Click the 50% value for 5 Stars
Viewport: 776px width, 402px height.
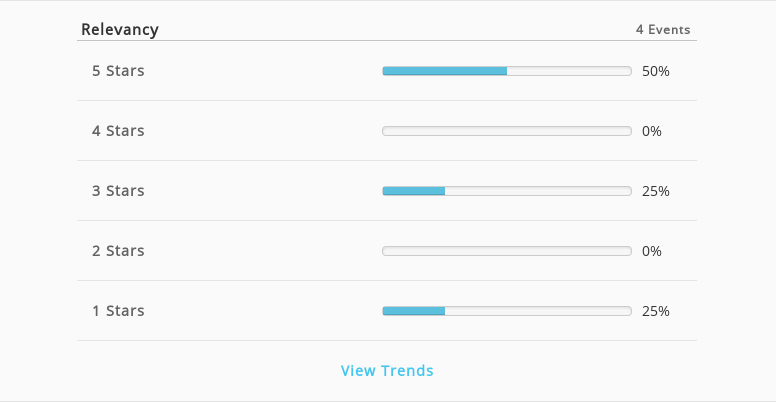coord(656,71)
